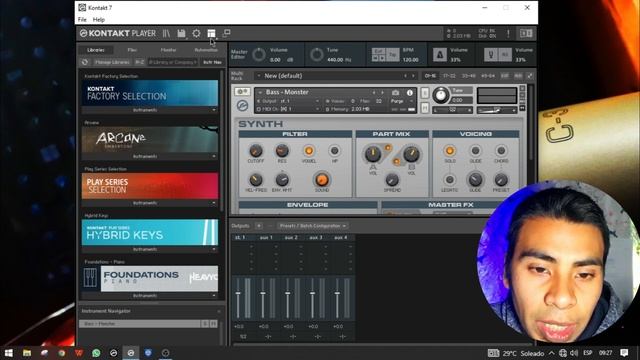Expand Factory Selection Instruments dropdown
This screenshot has width=640, height=360.
[x=149, y=110]
